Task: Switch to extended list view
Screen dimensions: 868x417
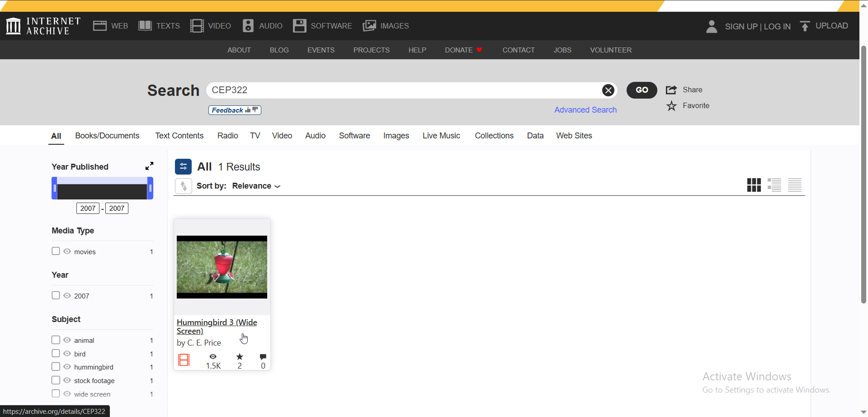Action: click(x=774, y=185)
